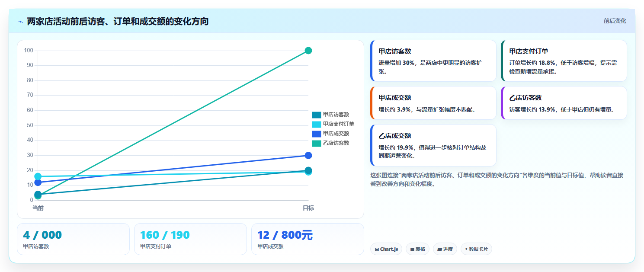Screen dimensions: 644x272
Task: Open the 乙店成交额 insight card
Action: click(x=433, y=145)
